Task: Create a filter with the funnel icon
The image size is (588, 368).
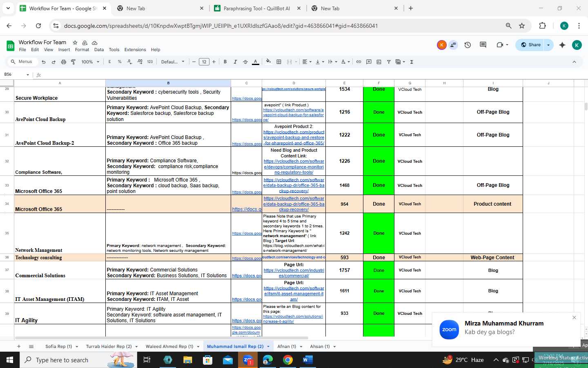Action: tap(389, 62)
